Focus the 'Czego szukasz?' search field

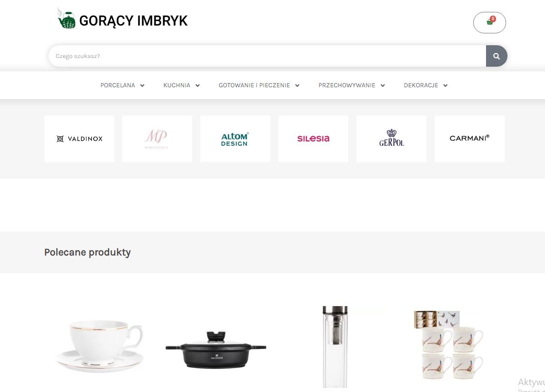(x=267, y=56)
